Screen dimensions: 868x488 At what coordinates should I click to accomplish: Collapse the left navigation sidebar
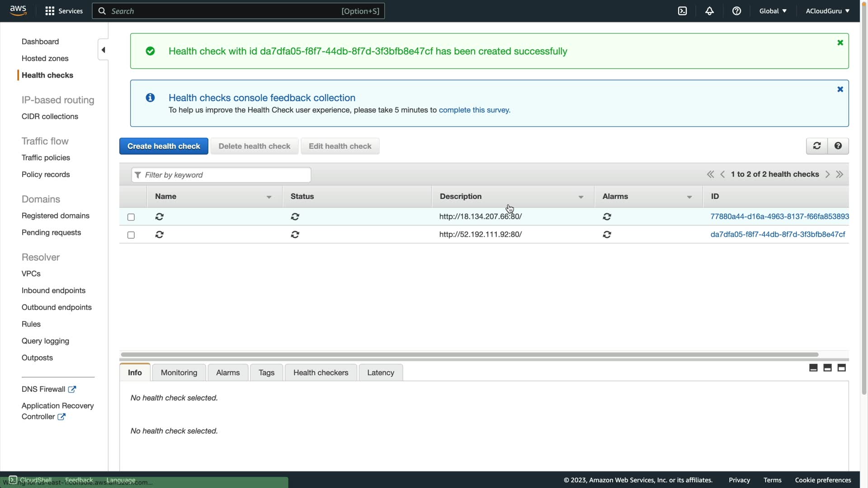pos(103,50)
